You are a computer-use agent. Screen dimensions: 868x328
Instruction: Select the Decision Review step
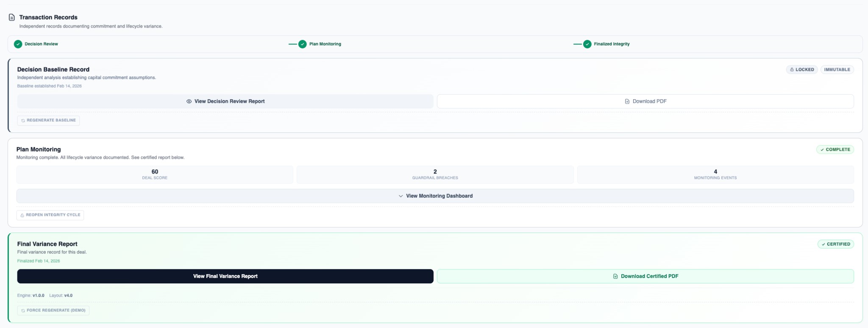(36, 44)
